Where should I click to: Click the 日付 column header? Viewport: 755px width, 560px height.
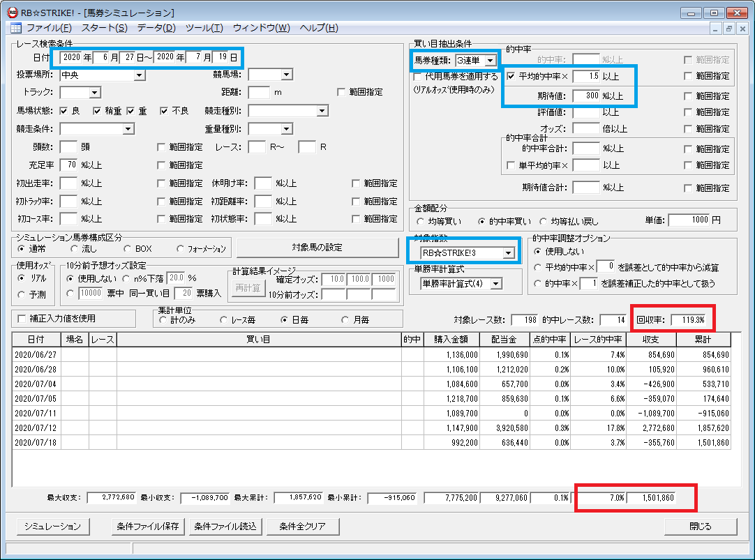pos(36,340)
